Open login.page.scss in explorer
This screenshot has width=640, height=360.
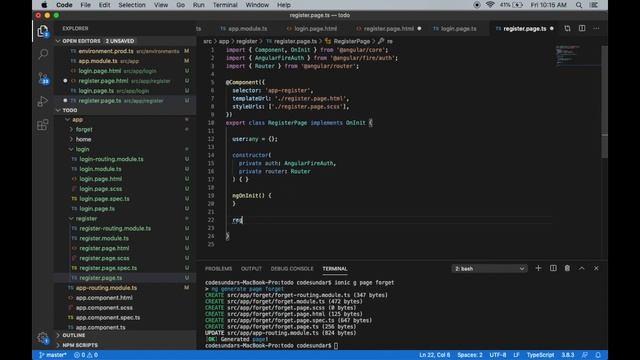[100, 189]
